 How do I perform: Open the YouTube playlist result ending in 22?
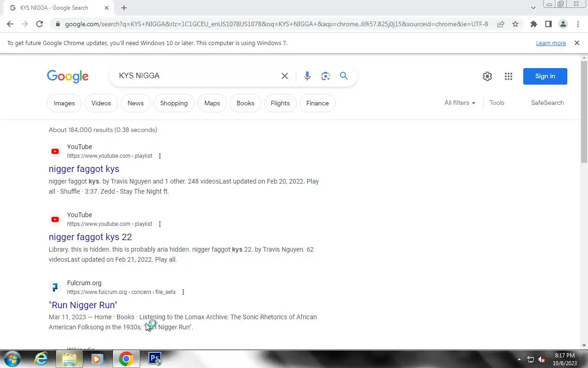pos(90,237)
